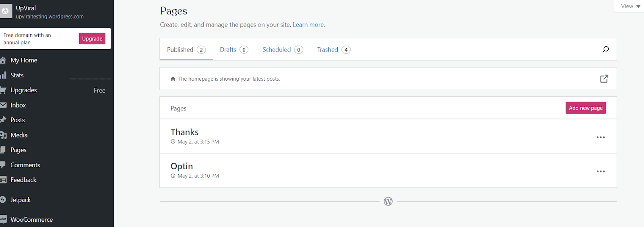
Task: Click the Upgrades cart icon
Action: [x=3, y=90]
